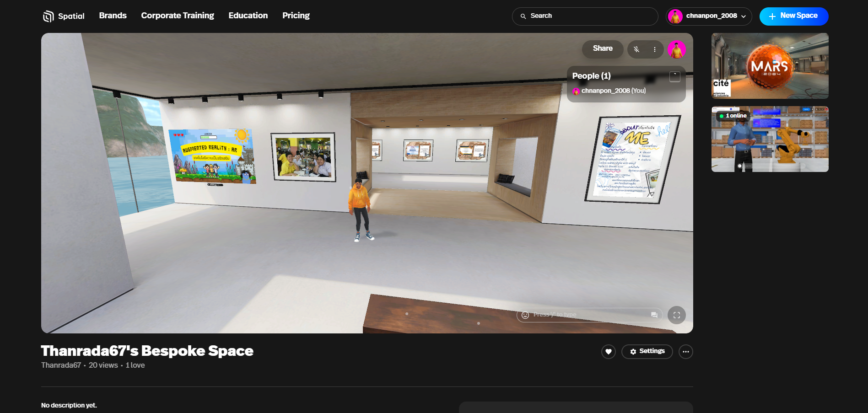The width and height of the screenshot is (868, 413).
Task: Create a New Space
Action: pyautogui.click(x=793, y=16)
